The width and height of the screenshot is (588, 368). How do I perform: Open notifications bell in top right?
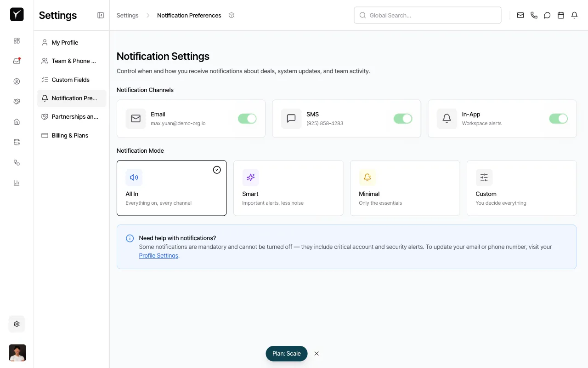pyautogui.click(x=574, y=15)
